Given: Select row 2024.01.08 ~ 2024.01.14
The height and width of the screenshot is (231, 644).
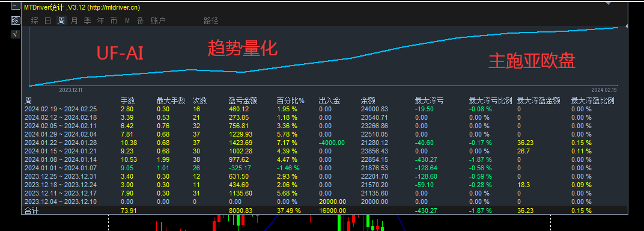Looking at the screenshot, I should click(x=324, y=159).
